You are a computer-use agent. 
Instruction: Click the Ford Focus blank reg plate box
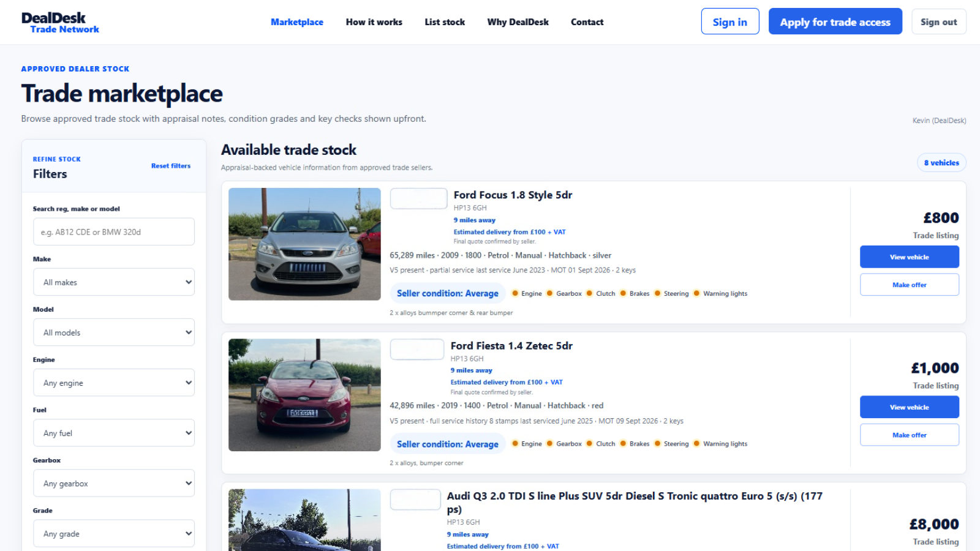tap(419, 198)
